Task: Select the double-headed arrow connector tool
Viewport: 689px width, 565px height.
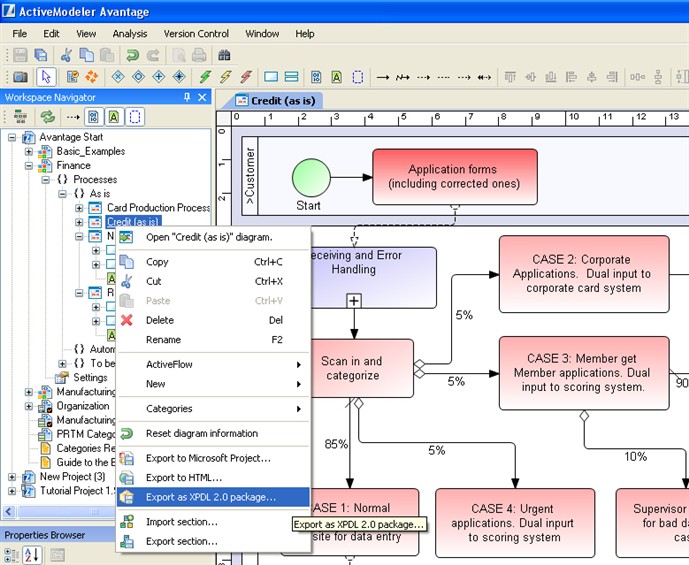Action: pos(484,77)
